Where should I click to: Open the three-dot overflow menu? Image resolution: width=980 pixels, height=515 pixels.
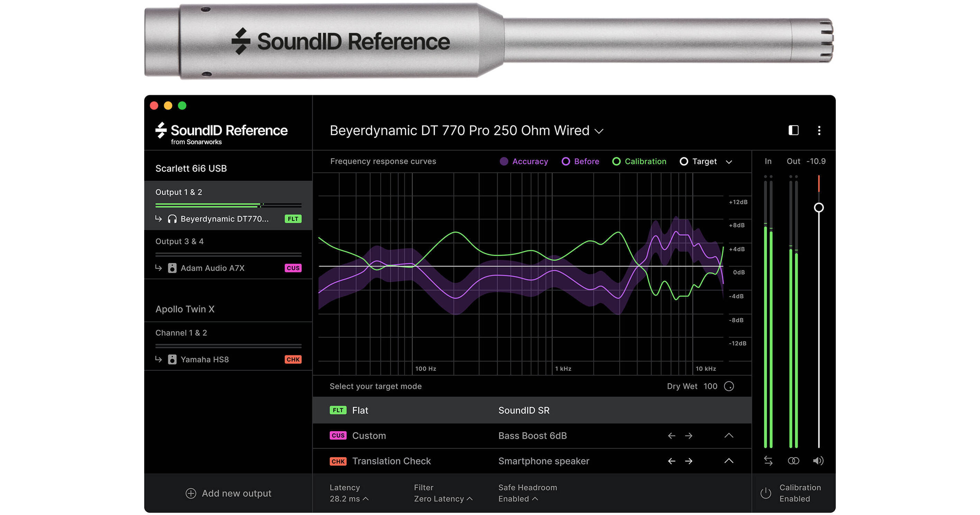coord(820,130)
